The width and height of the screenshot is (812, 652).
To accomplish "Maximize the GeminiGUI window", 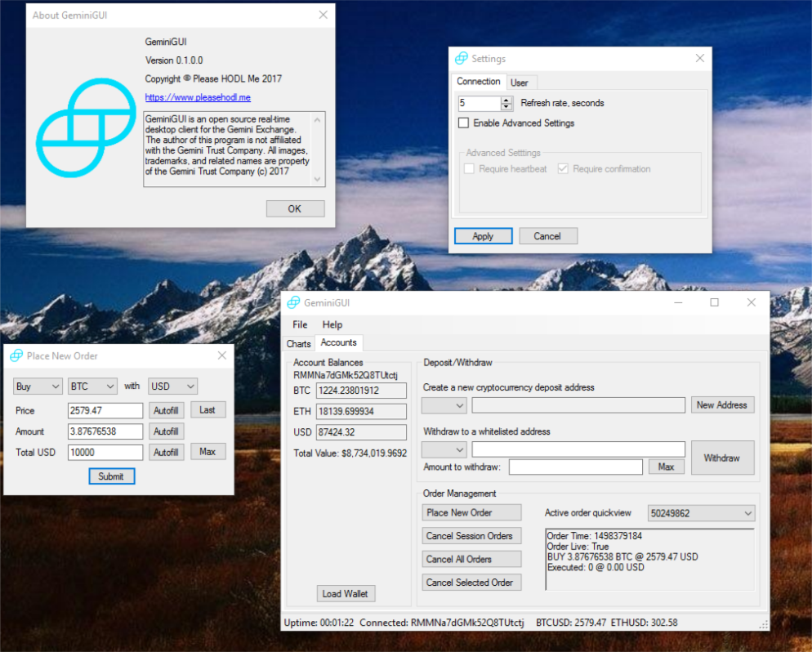I will coord(715,302).
